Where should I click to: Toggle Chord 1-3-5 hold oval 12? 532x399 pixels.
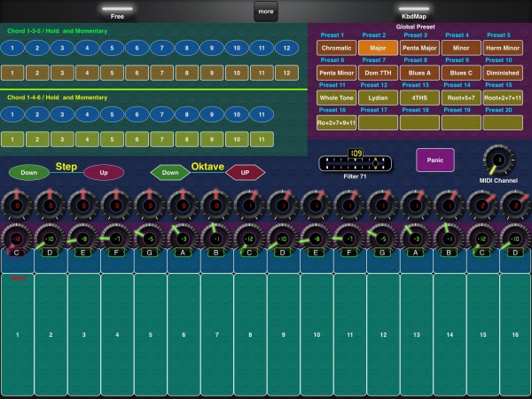[286, 48]
